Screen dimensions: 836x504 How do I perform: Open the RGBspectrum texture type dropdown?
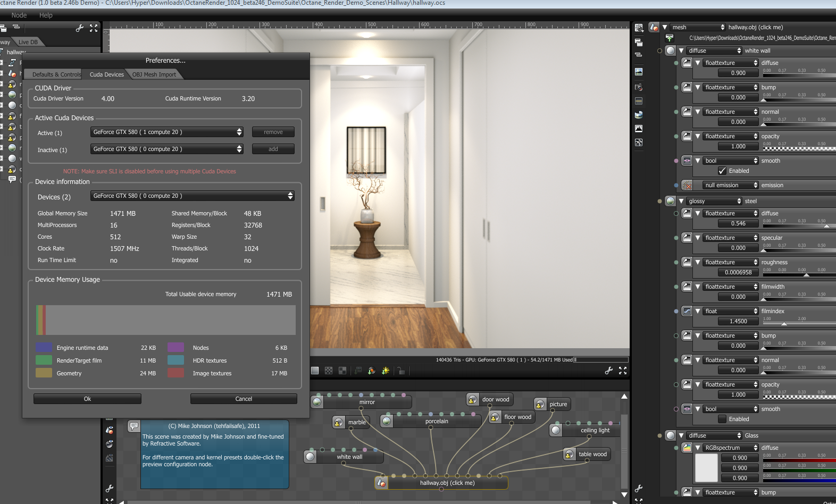731,448
